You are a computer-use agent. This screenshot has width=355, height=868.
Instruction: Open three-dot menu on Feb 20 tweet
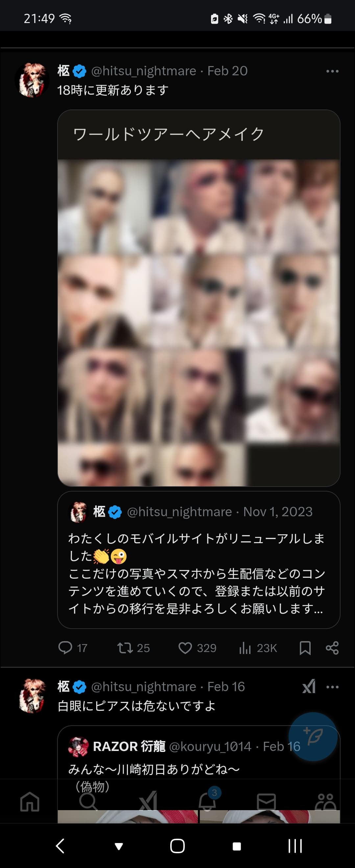[x=332, y=71]
